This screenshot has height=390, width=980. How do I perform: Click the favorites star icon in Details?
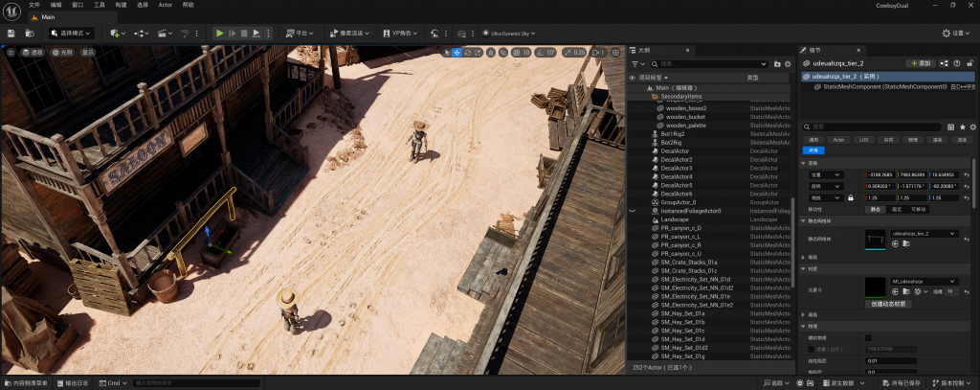[962, 126]
